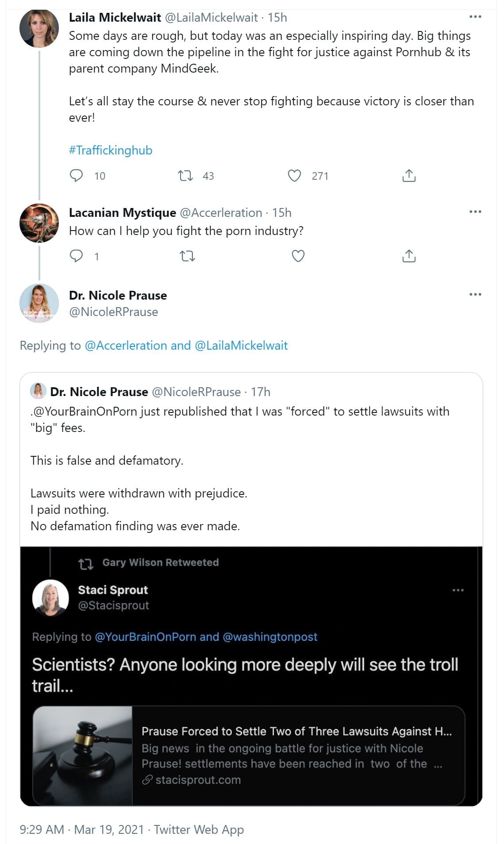504x844 pixels.
Task: Like Laila Mickelwait's tweet
Action: (x=294, y=176)
